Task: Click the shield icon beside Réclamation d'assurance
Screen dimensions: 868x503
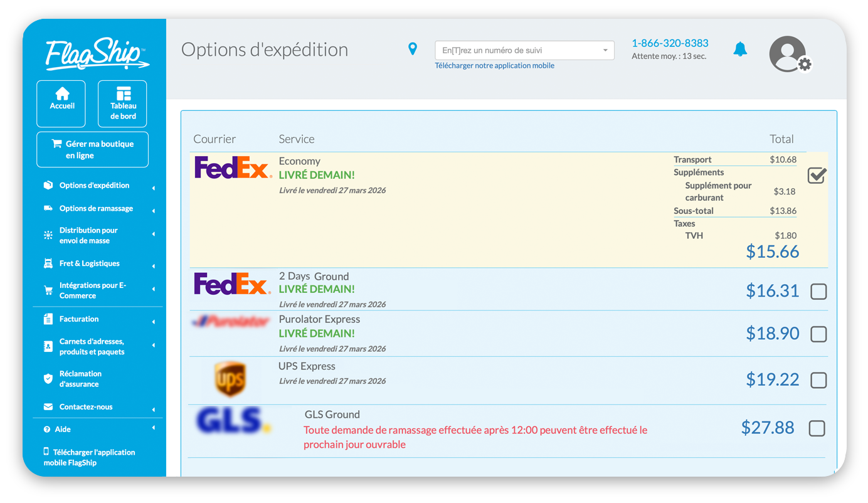Action: (48, 378)
